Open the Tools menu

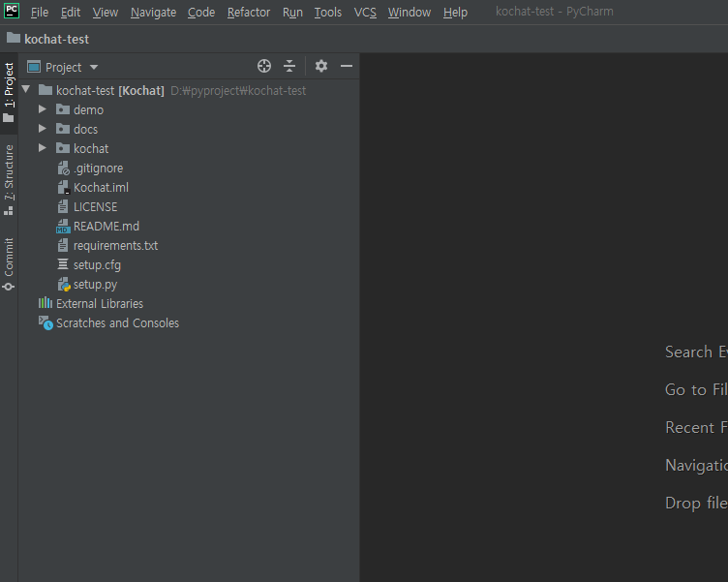(x=328, y=12)
